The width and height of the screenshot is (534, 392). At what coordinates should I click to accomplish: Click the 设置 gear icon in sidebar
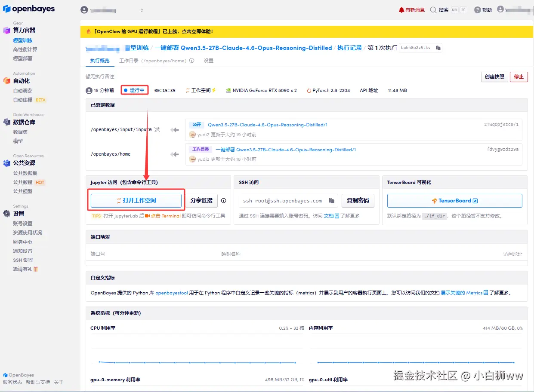[x=6, y=213]
